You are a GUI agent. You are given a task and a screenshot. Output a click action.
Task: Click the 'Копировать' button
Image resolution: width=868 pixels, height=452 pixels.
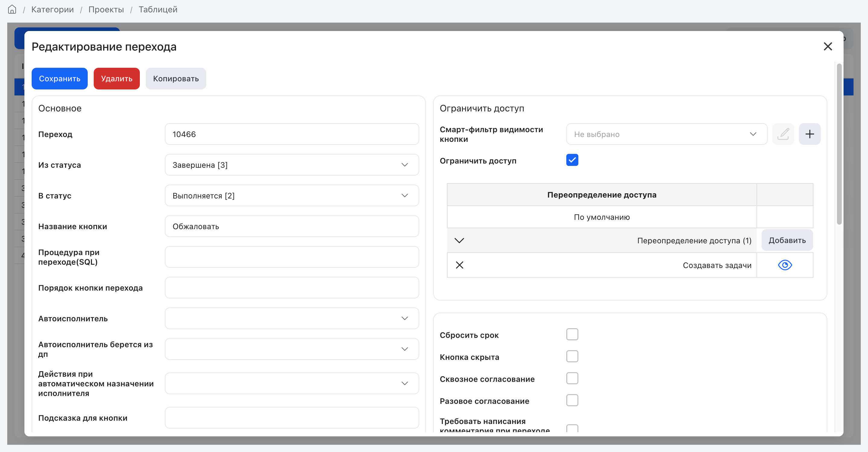pyautogui.click(x=176, y=78)
